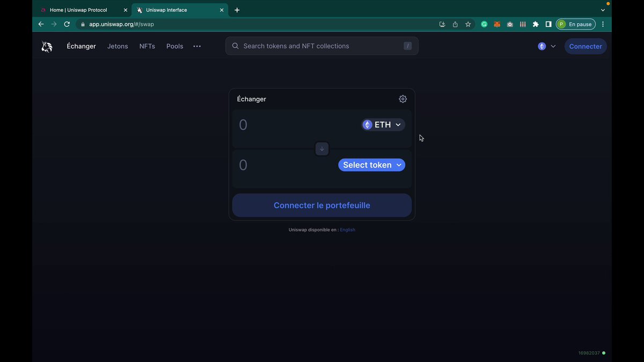644x362 pixels.
Task: Open the Extensions puzzle menu
Action: [536, 24]
